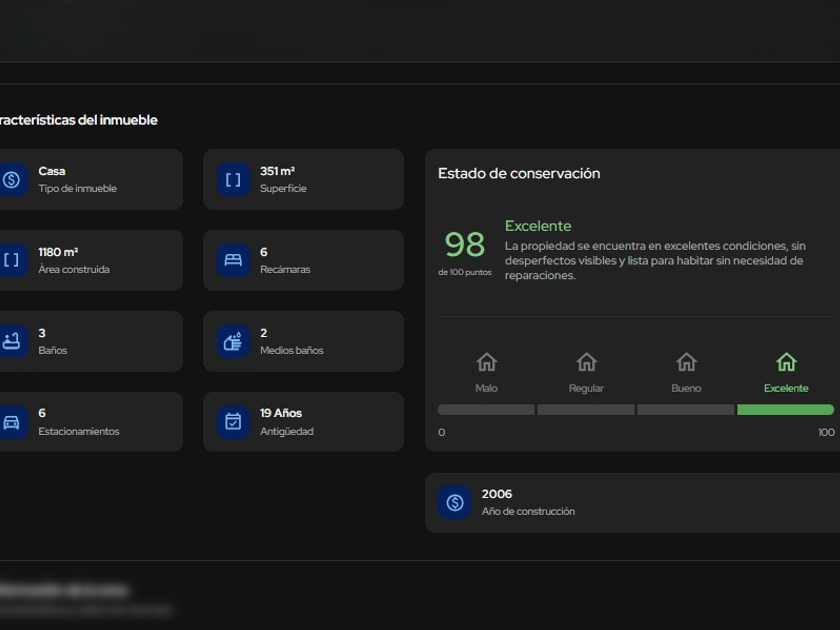Image resolution: width=840 pixels, height=630 pixels.
Task: Click the calendar icon for Antigüedad
Action: (x=233, y=422)
